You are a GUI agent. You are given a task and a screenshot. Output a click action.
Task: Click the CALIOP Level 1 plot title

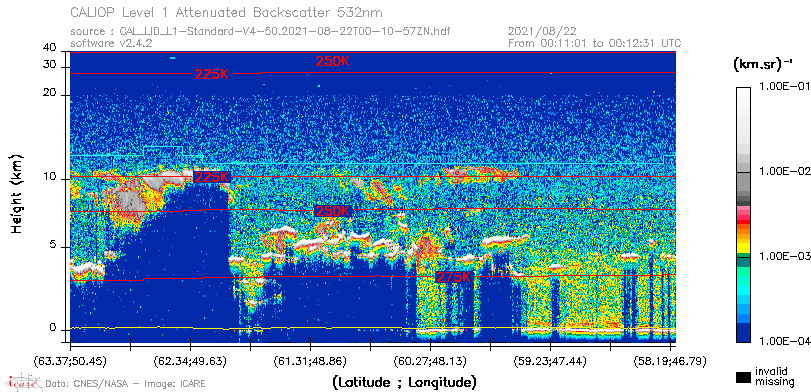227,12
